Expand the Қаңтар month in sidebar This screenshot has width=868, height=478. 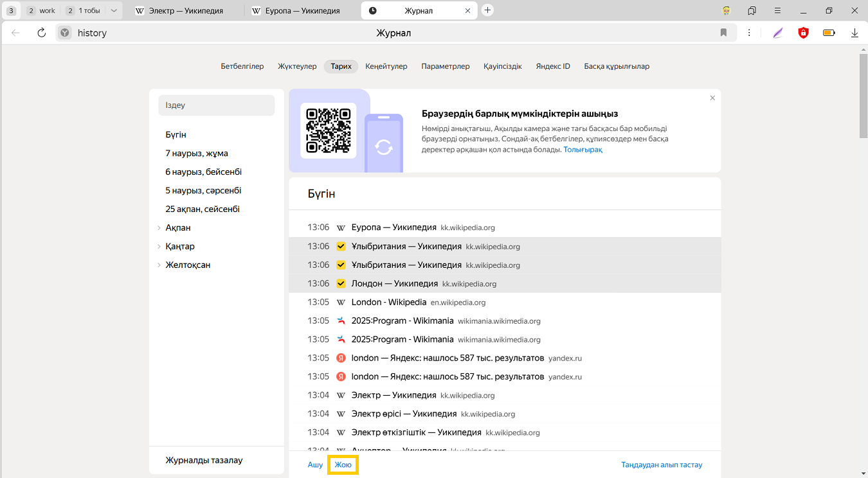click(159, 247)
